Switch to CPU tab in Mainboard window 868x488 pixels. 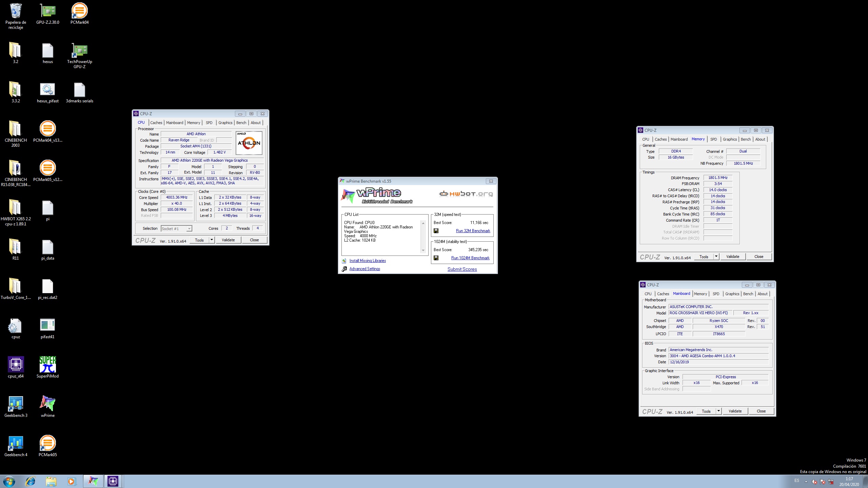point(648,294)
